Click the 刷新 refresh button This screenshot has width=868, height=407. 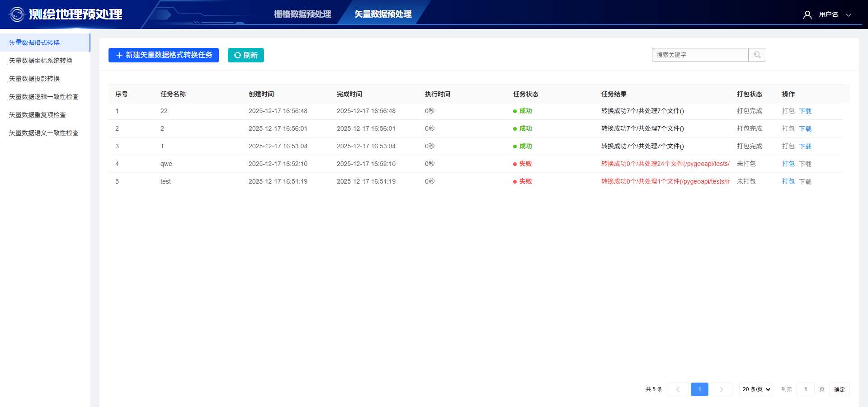point(245,55)
